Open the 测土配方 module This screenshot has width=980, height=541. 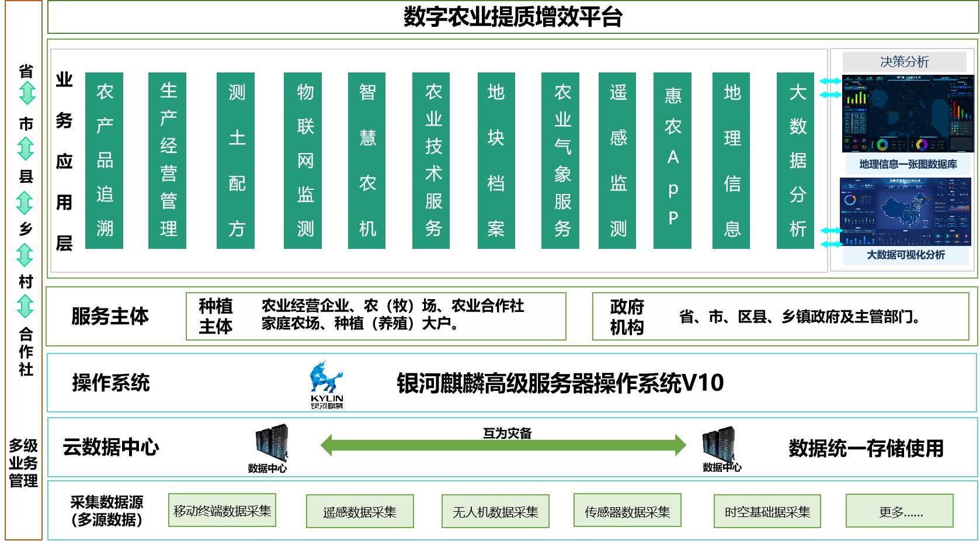click(236, 161)
